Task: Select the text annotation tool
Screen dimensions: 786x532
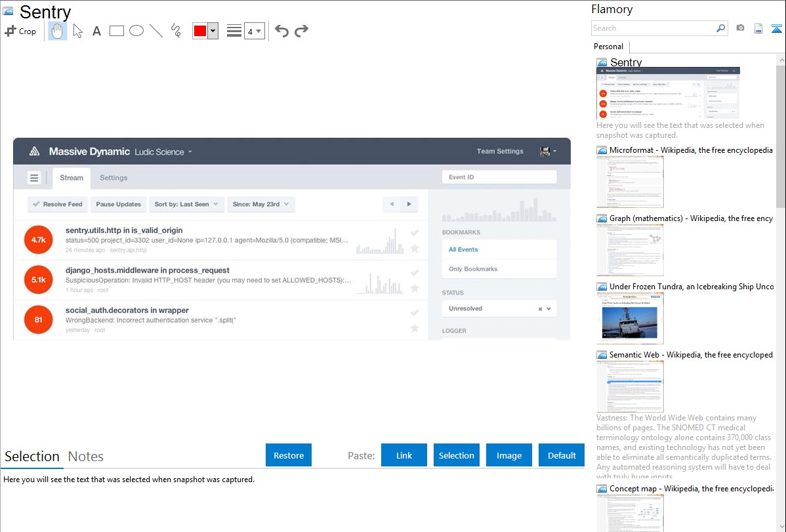Action: pyautogui.click(x=96, y=31)
